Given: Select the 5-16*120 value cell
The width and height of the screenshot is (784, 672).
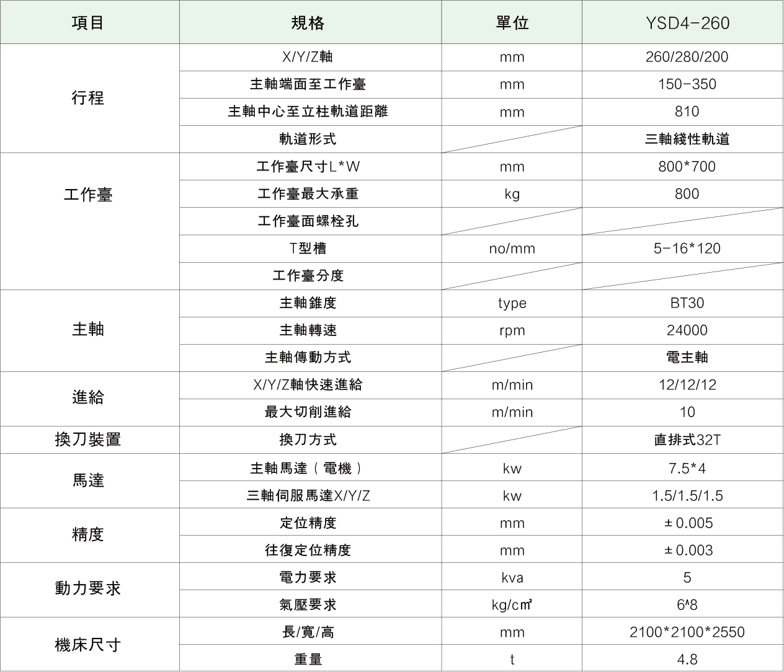Looking at the screenshot, I should tap(687, 249).
